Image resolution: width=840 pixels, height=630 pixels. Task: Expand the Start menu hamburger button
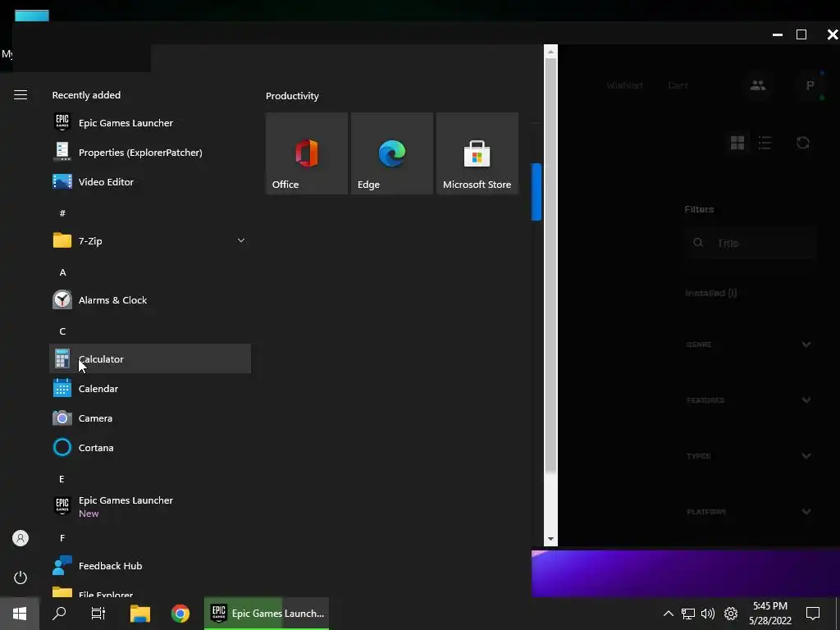pos(21,95)
